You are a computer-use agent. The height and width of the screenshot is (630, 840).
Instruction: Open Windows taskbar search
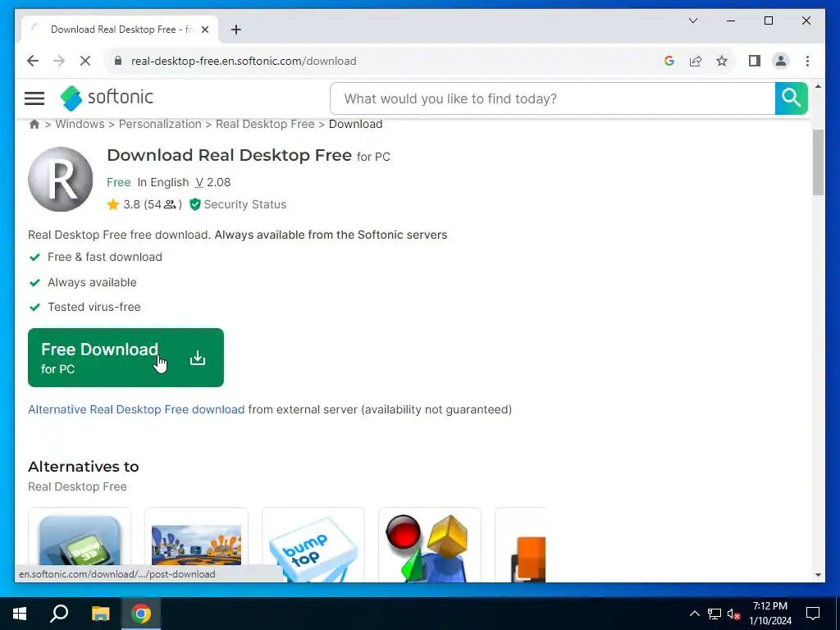tap(59, 614)
